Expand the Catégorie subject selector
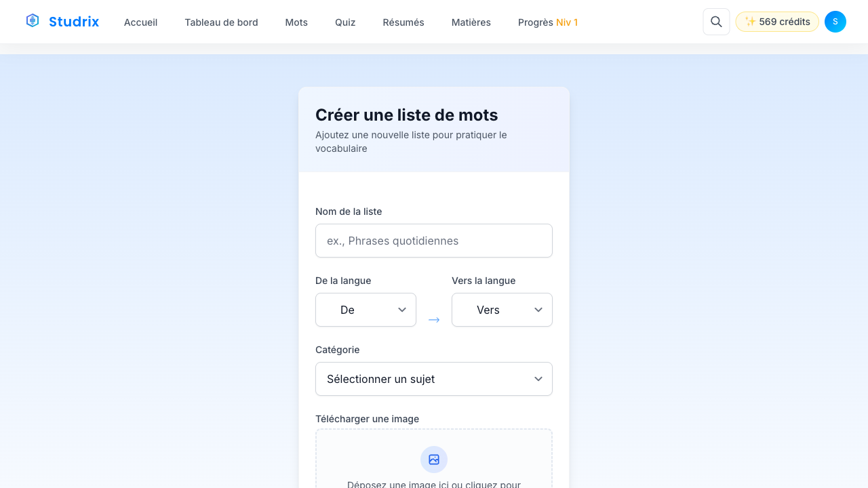Screen dimensions: 868x488 click(434, 379)
